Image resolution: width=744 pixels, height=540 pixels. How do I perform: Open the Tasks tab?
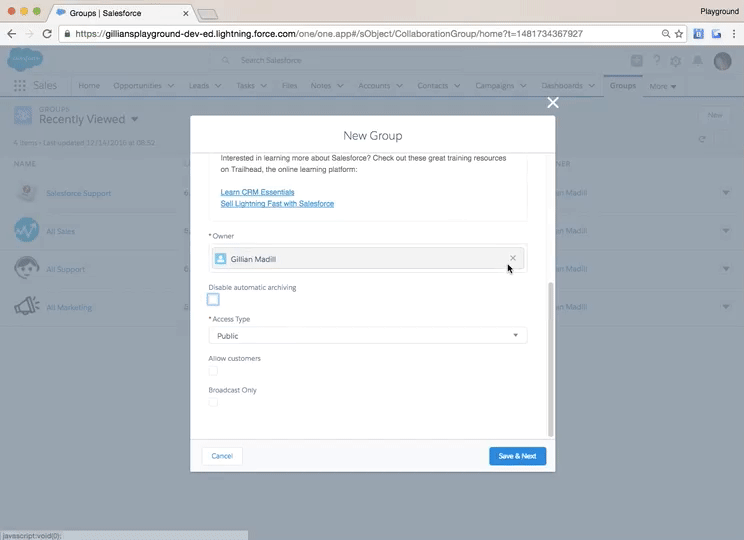point(245,85)
